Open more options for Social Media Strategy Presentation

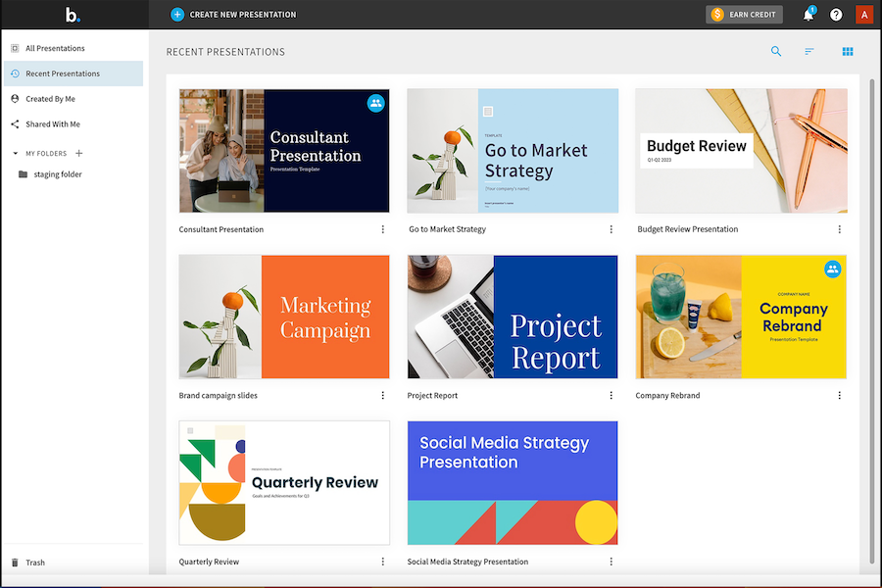coord(612,562)
